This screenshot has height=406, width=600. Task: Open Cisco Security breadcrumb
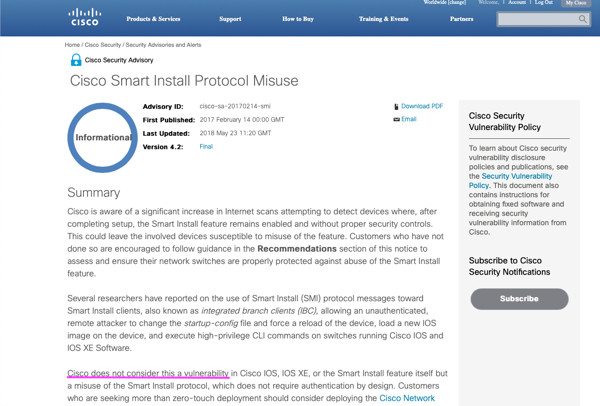pos(103,45)
